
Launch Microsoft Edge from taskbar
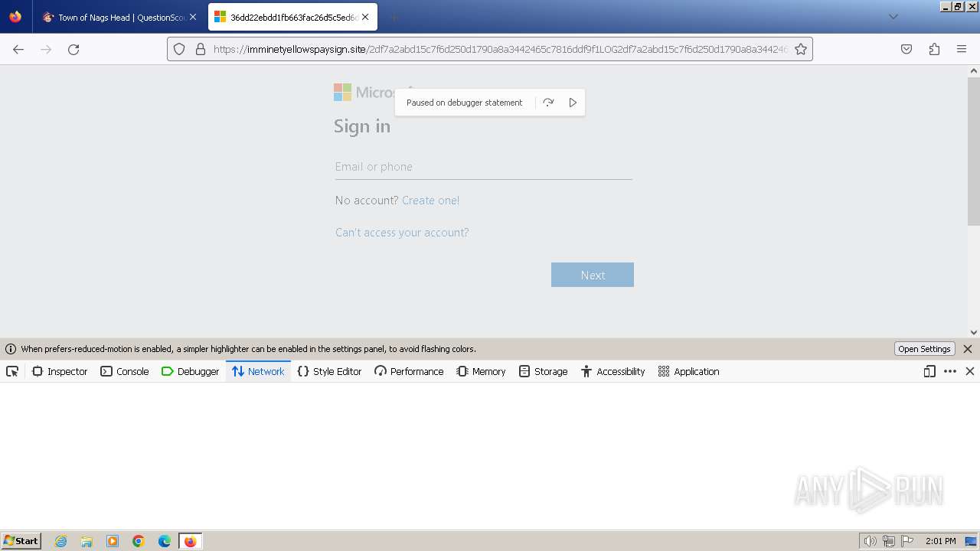click(165, 541)
